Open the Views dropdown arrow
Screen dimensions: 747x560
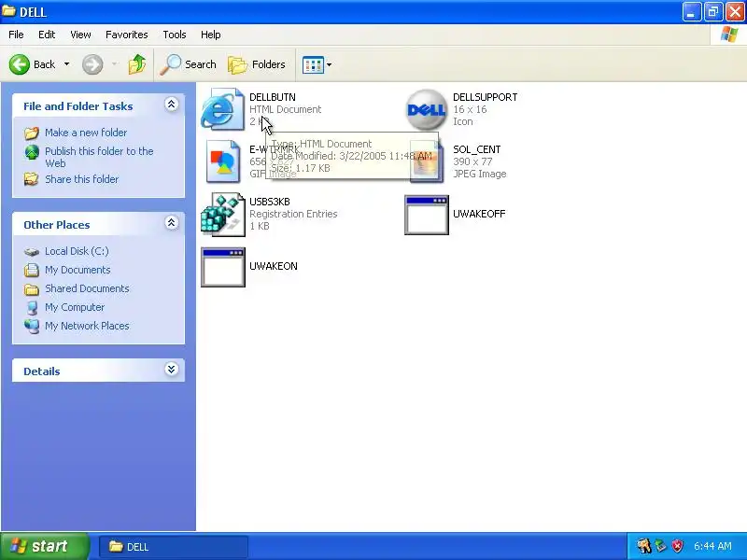coord(329,64)
